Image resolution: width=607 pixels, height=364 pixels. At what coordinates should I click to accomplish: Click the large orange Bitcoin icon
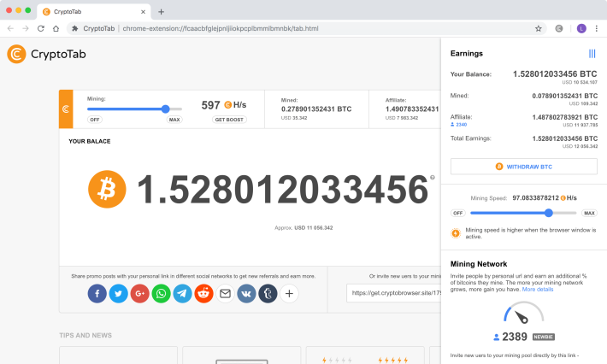107,189
